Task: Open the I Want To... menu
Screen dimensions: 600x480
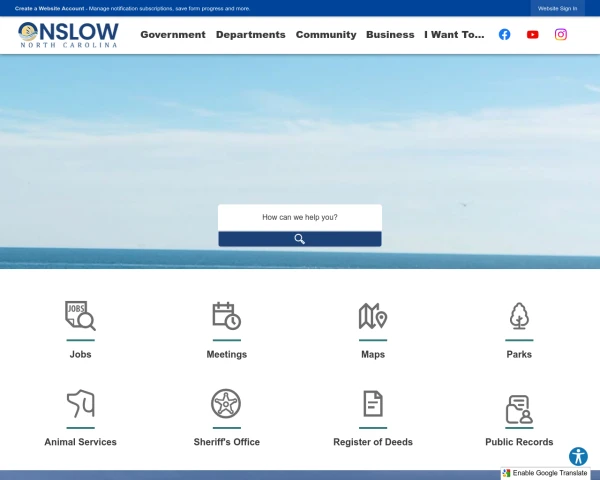Action: [454, 34]
